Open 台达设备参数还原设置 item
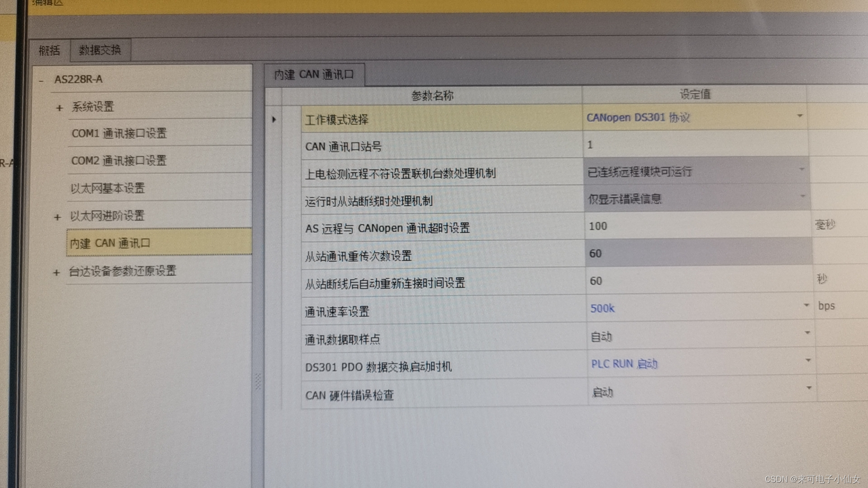Viewport: 868px width, 488px height. (123, 271)
